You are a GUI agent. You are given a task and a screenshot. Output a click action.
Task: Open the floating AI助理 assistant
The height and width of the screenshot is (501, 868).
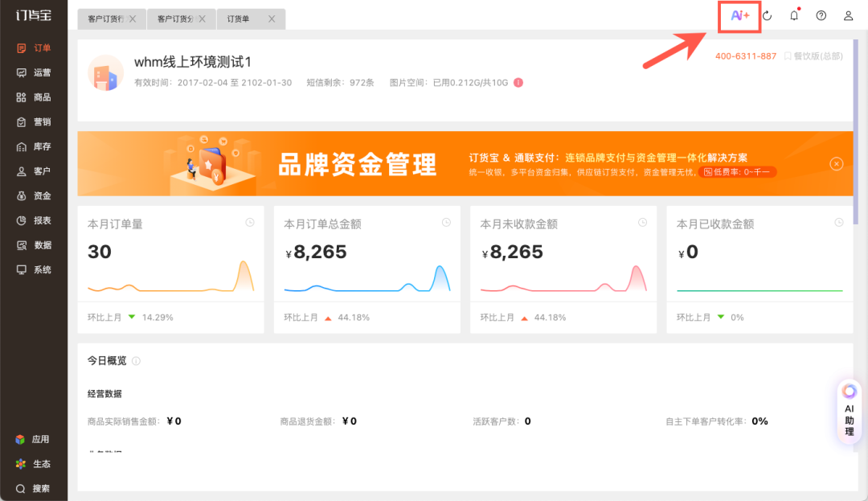tap(849, 410)
